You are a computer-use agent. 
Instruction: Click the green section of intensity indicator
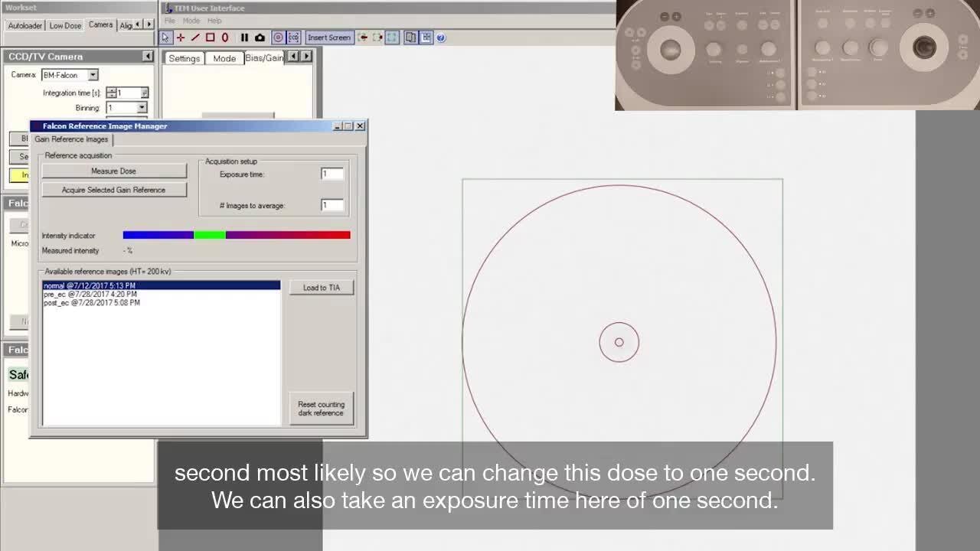click(x=210, y=235)
